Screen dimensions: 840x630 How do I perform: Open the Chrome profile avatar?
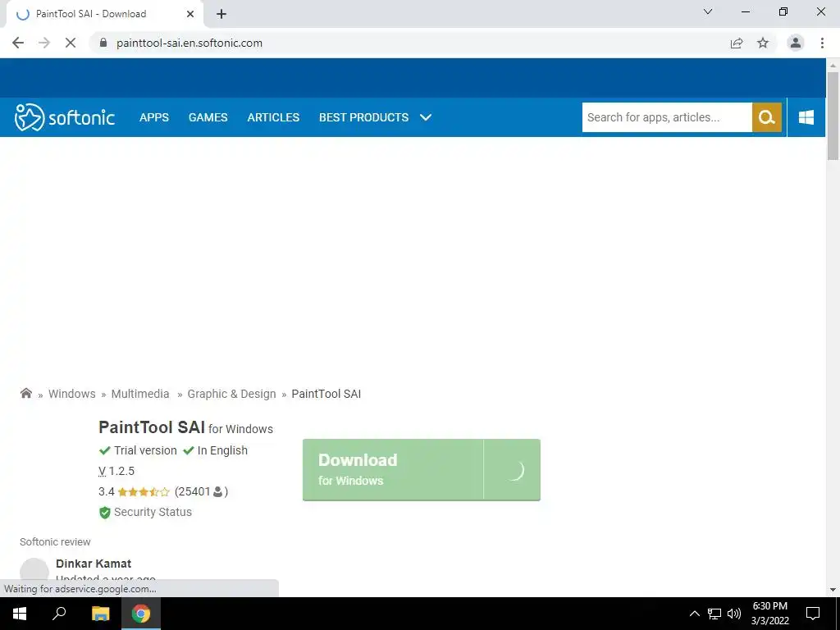796,43
